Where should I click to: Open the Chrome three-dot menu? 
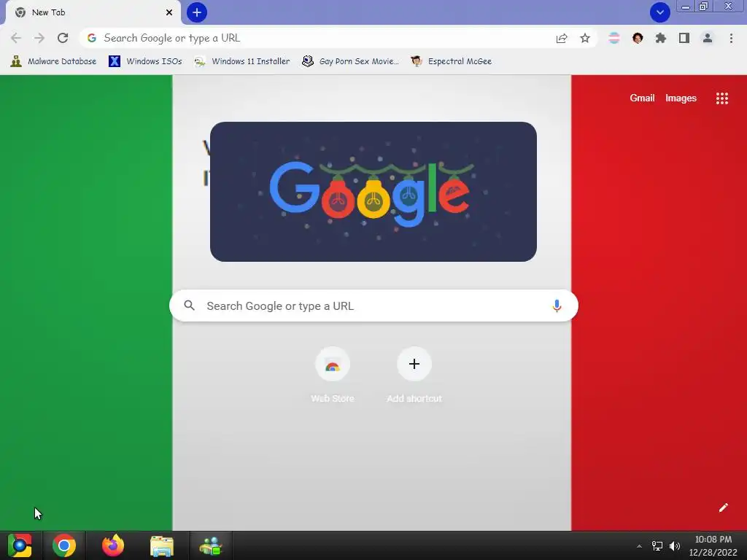tap(731, 38)
